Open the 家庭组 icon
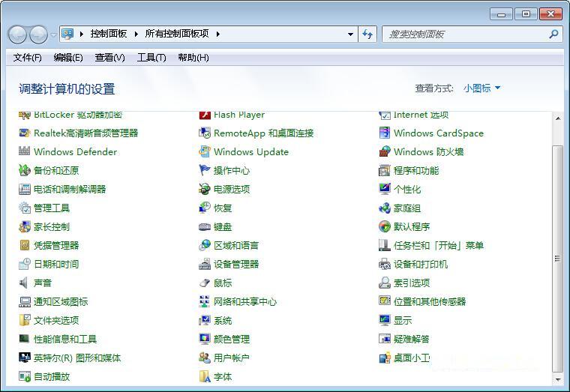The height and width of the screenshot is (392, 570). pyautogui.click(x=385, y=208)
